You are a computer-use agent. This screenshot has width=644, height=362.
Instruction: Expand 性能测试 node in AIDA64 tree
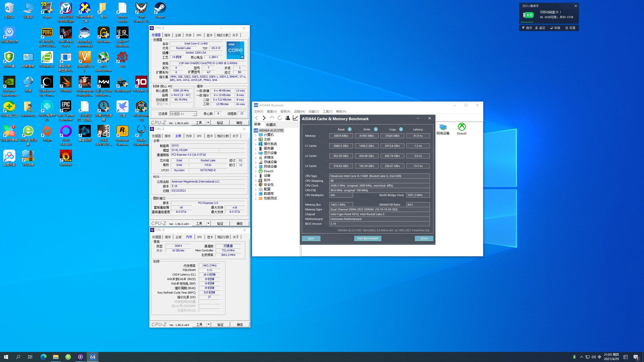pos(256,199)
